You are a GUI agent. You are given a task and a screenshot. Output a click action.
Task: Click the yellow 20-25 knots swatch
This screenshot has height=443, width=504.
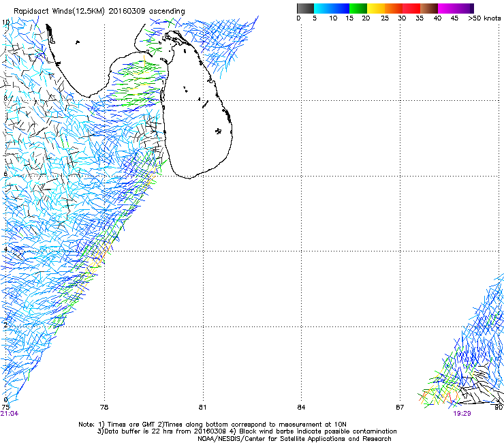click(376, 8)
